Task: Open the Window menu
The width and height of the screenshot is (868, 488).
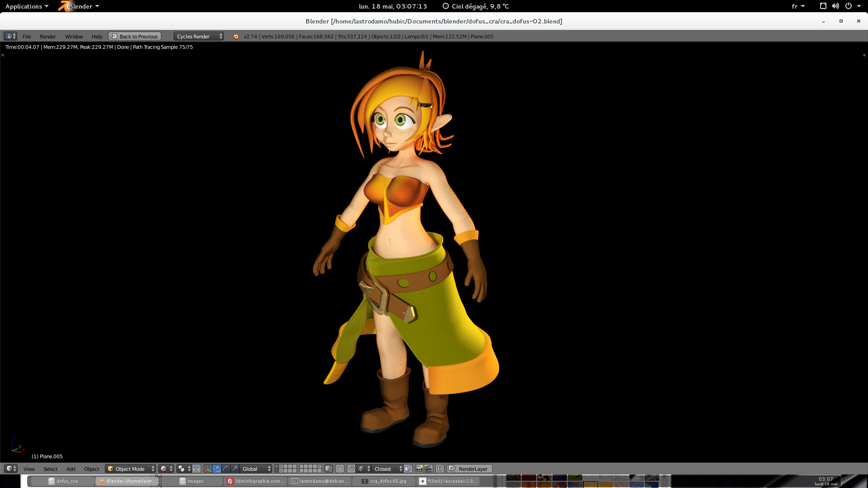Action: coord(74,37)
